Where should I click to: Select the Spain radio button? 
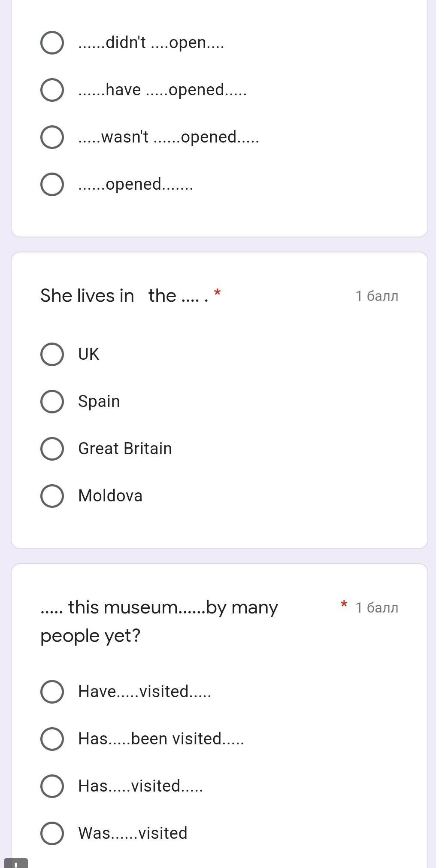[52, 402]
